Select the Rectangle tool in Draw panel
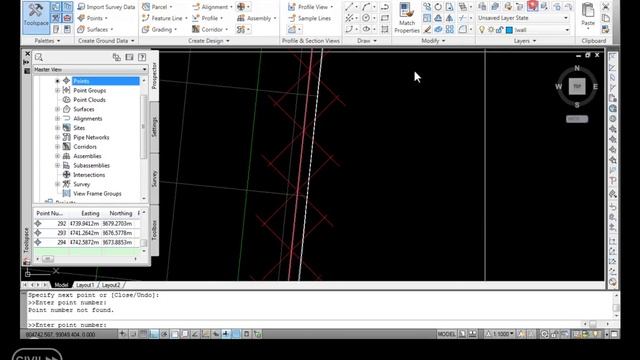 [384, 18]
